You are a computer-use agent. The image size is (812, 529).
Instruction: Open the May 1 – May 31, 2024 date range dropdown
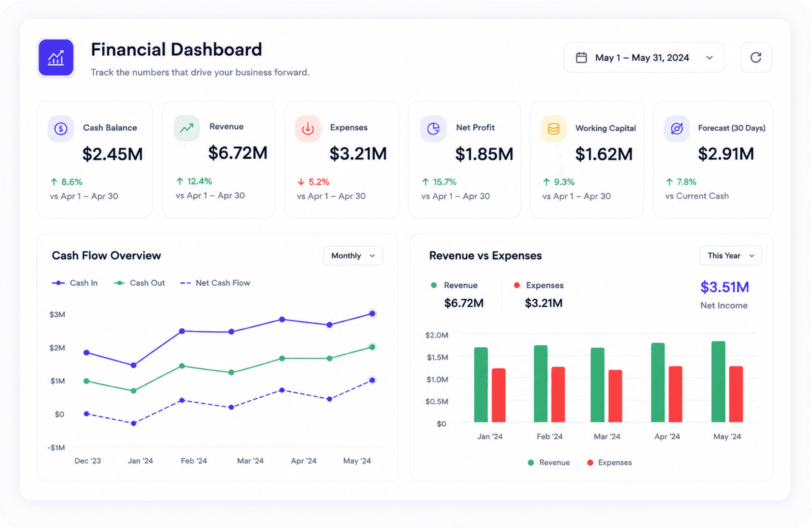644,57
